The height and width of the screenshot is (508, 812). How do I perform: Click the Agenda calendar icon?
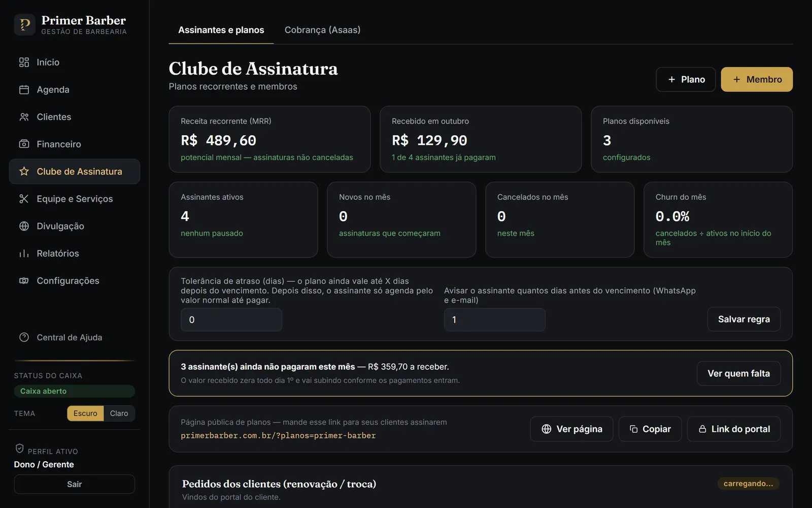(x=24, y=90)
